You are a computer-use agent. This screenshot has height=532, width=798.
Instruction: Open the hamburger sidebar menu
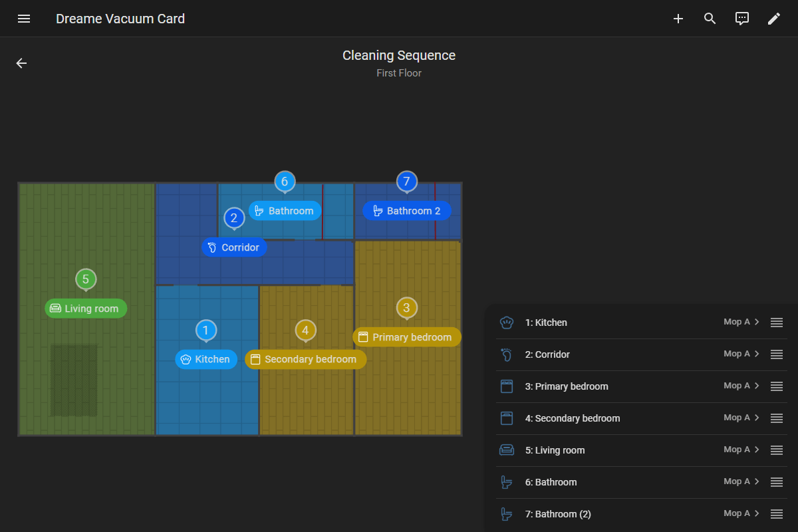click(24, 19)
